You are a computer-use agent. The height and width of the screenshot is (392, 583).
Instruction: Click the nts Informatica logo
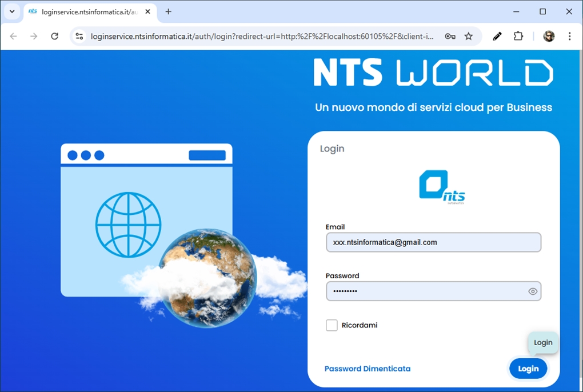442,187
